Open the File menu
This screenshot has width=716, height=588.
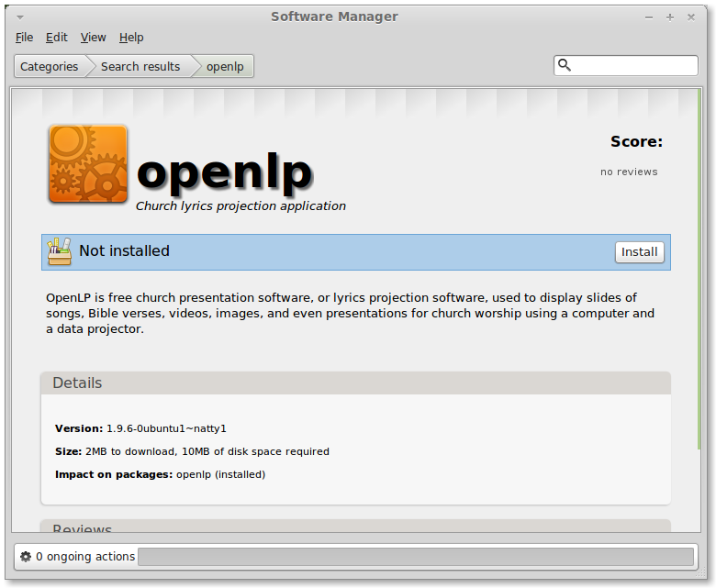pyautogui.click(x=24, y=38)
